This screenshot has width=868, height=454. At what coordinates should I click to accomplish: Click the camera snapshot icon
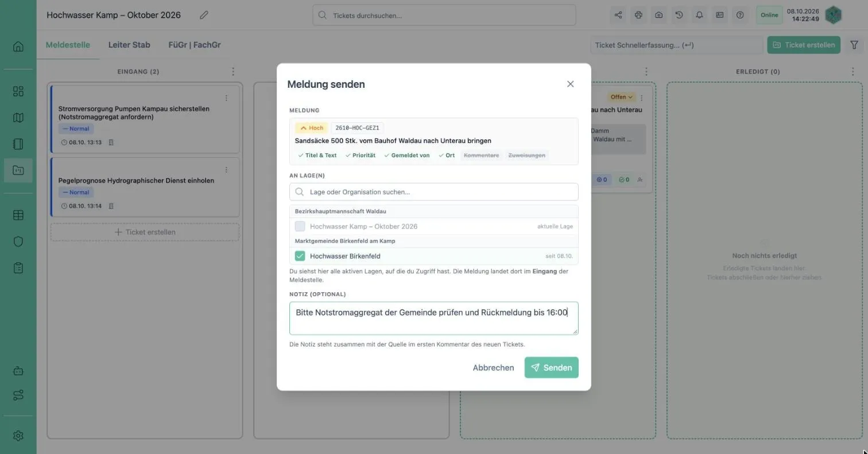coord(658,15)
